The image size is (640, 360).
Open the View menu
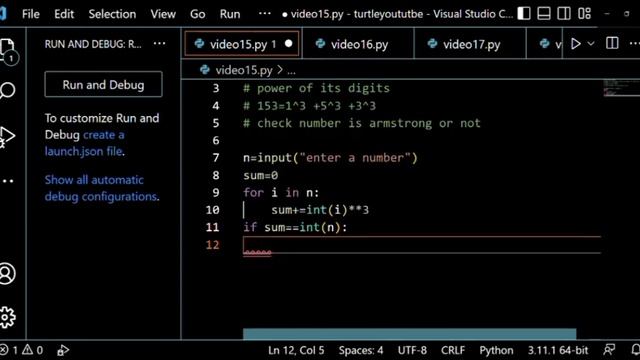point(163,14)
